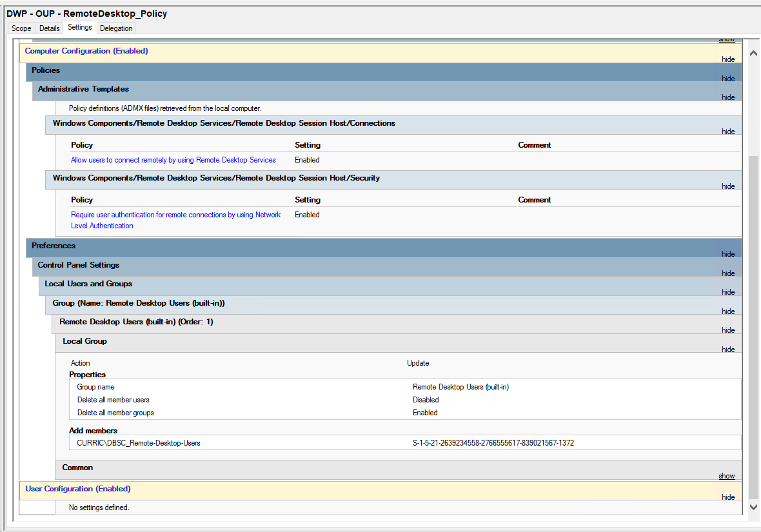761x532 pixels.
Task: Collapse the Control Panel Settings section
Action: pos(727,273)
